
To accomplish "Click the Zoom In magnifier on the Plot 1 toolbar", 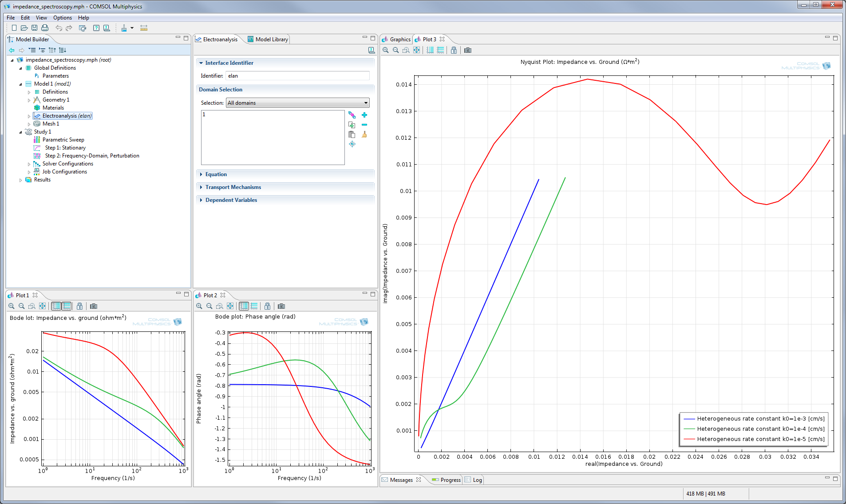I will [x=11, y=306].
